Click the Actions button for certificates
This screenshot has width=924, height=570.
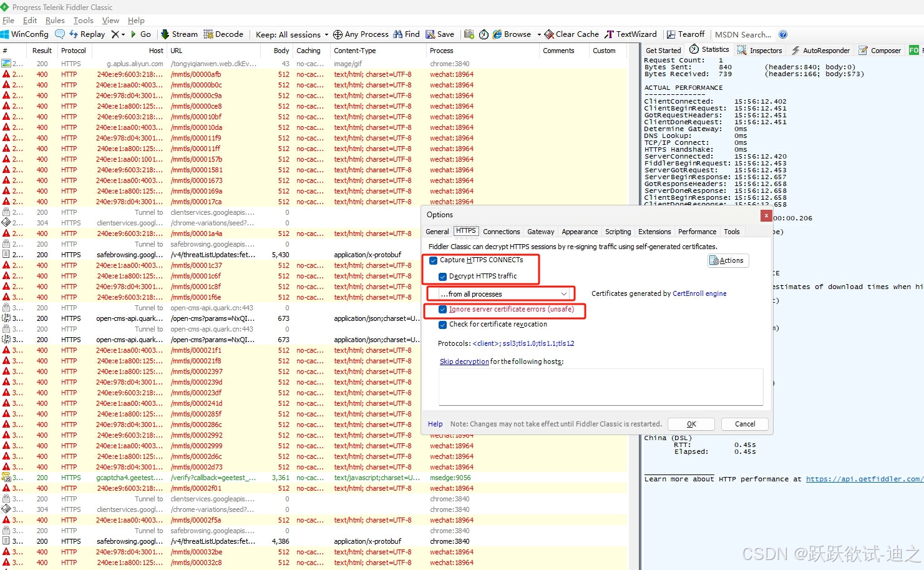pyautogui.click(x=728, y=260)
